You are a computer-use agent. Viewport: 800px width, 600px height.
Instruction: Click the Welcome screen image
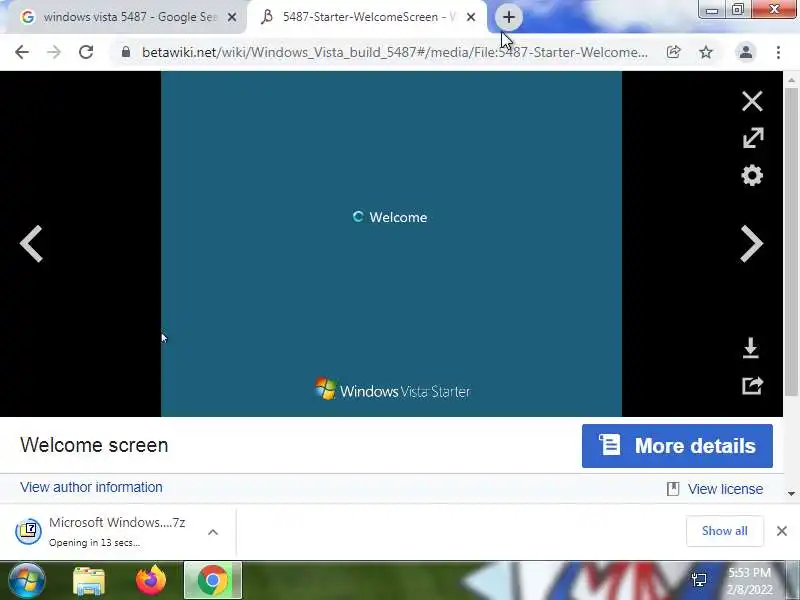pos(391,244)
